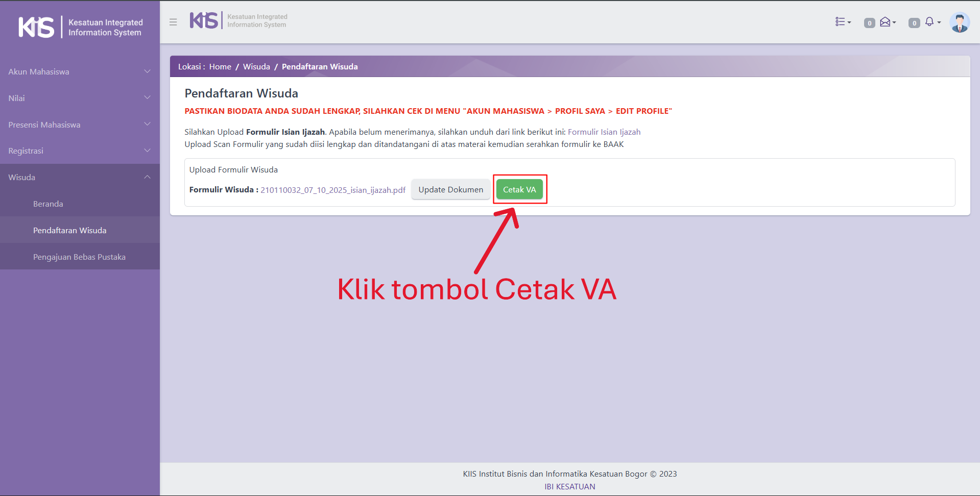Screen dimensions: 980x496
Task: Click the hamburger sidebar toggle icon
Action: coord(173,22)
